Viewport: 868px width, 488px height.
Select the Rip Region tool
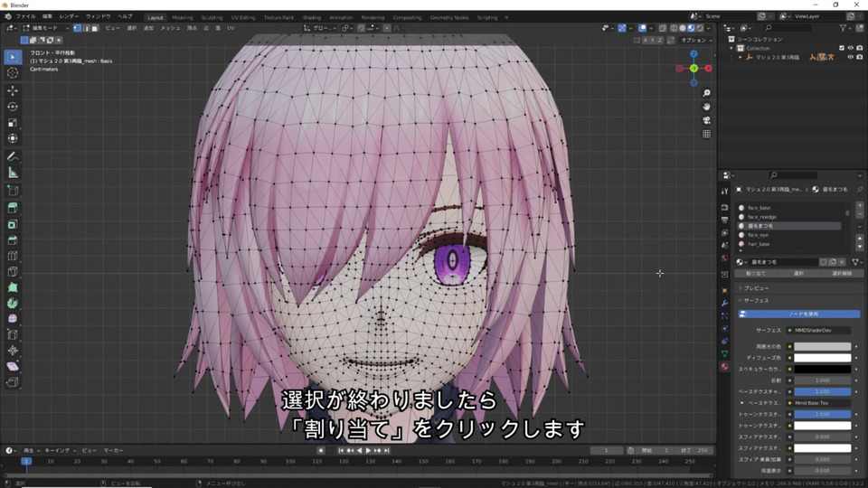coord(13,382)
